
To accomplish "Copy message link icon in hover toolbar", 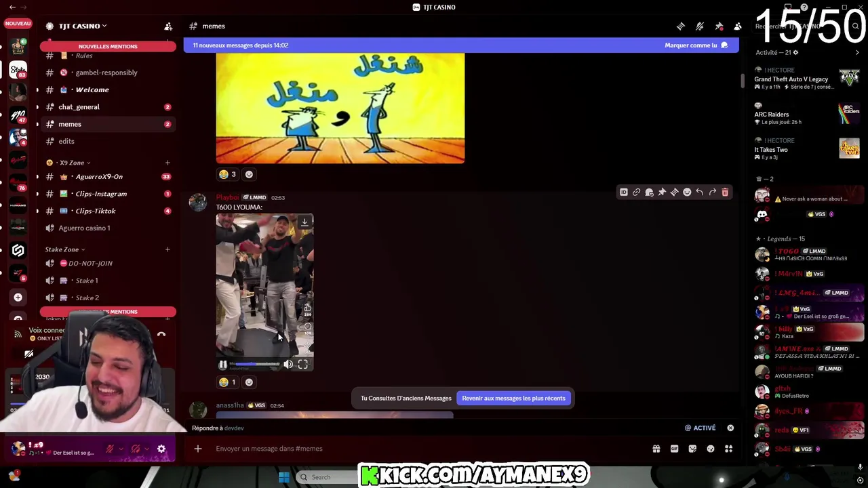I will [x=636, y=192].
